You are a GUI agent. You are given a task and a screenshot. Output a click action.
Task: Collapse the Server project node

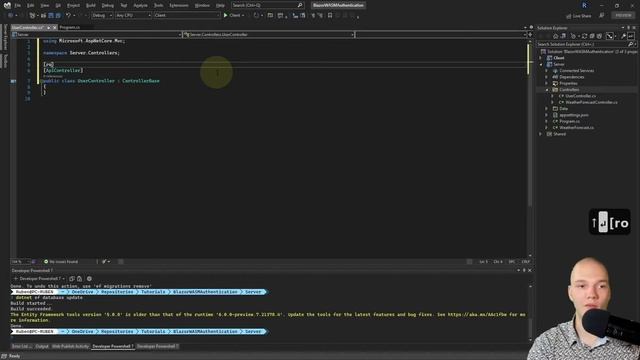pos(541,64)
